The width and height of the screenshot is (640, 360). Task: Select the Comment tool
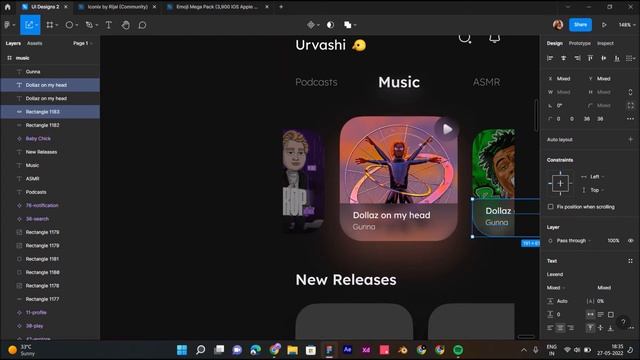(x=142, y=25)
